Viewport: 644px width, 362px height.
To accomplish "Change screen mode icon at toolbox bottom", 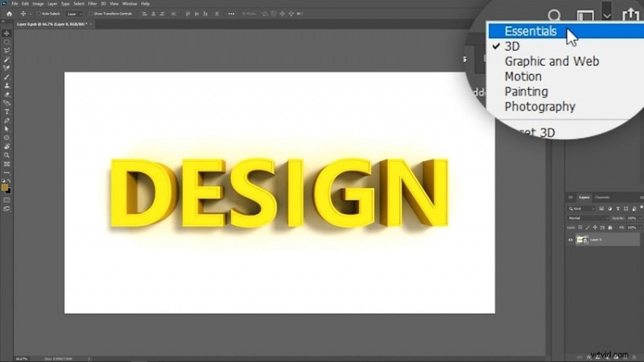I will (x=6, y=209).
